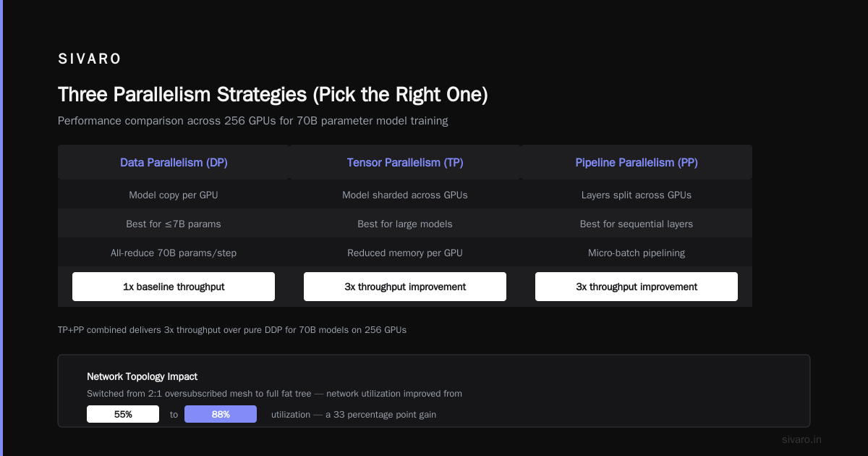Select the Best for ≤7B params cell
868x456 pixels.
point(174,224)
